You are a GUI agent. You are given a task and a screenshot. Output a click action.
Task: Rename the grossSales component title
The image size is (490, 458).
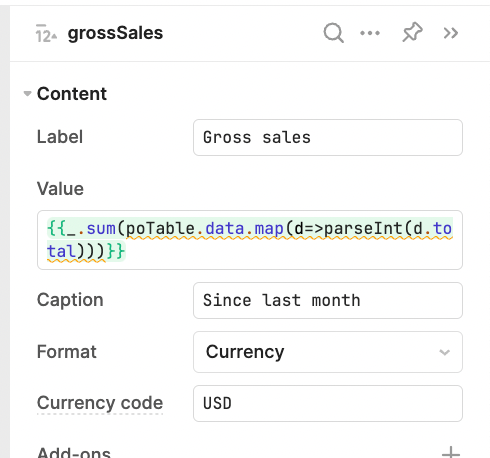[x=115, y=33]
